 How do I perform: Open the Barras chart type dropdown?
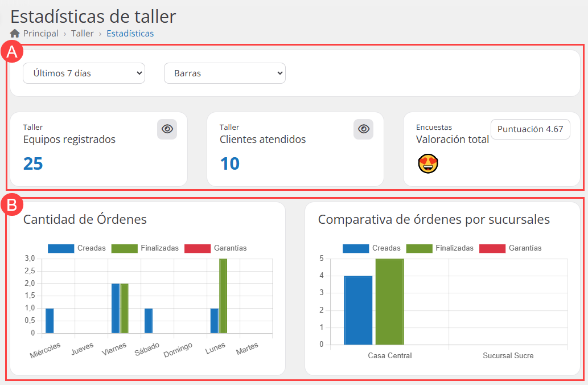point(224,73)
